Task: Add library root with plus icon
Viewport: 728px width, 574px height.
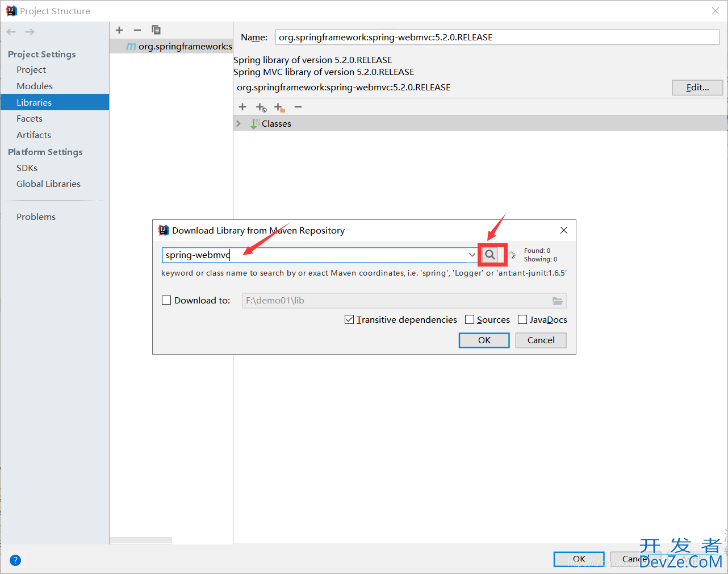Action: [x=242, y=107]
